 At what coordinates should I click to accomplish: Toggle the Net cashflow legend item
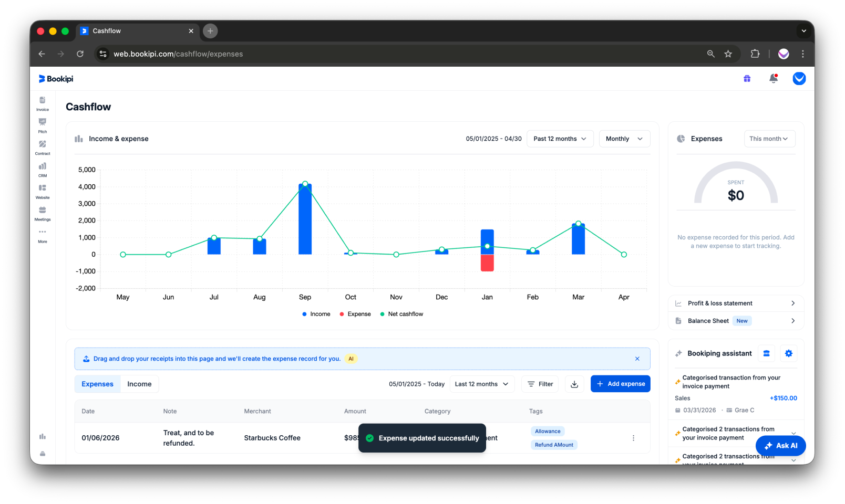click(401, 313)
